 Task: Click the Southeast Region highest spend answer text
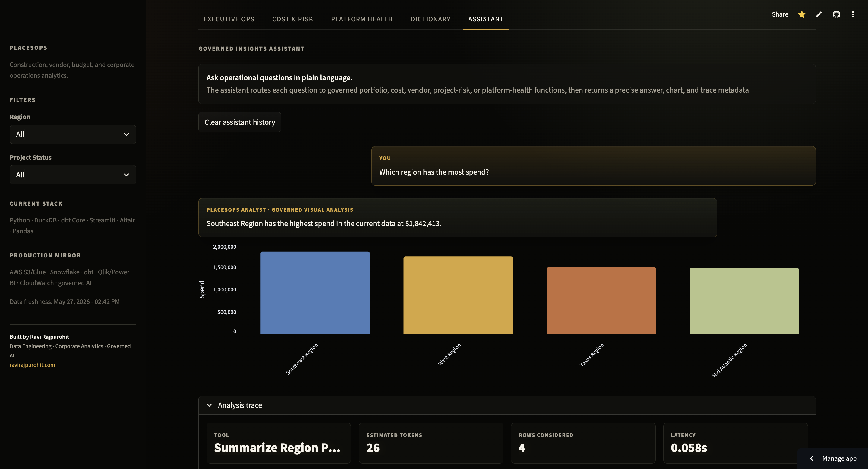pyautogui.click(x=324, y=223)
